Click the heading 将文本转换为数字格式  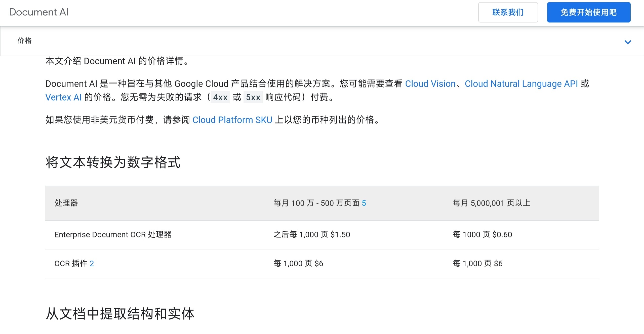(113, 162)
